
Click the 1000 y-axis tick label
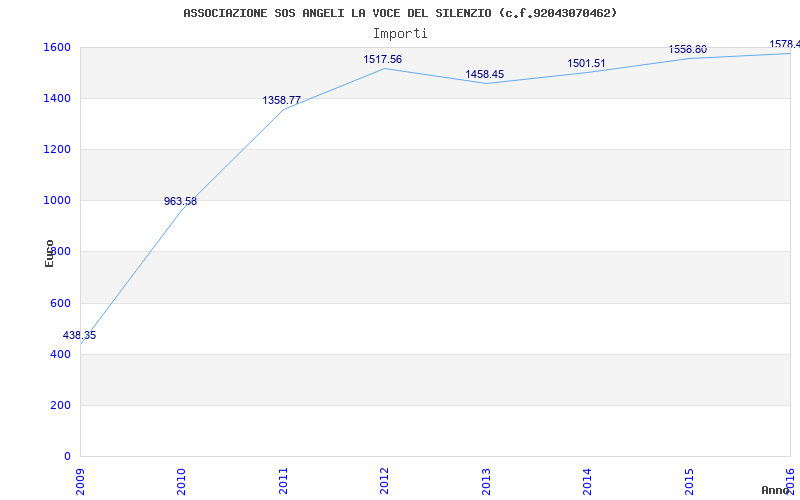[x=57, y=201]
